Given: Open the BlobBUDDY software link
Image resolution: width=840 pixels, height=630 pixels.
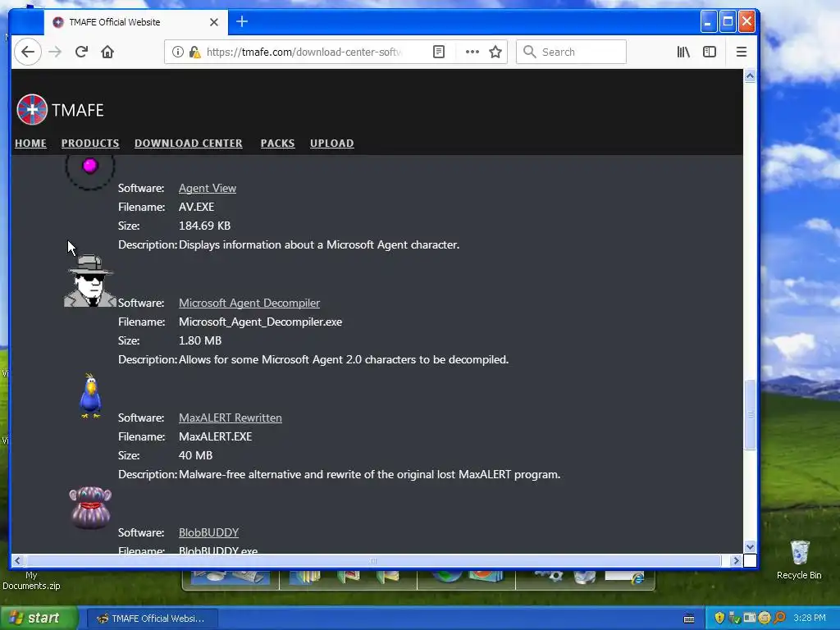Looking at the screenshot, I should 208,532.
